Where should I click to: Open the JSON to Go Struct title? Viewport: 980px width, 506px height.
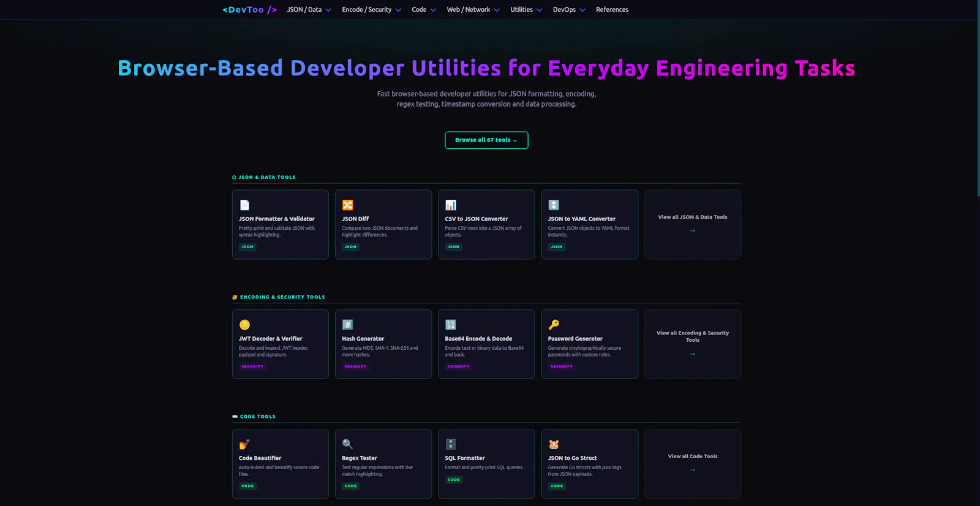[x=573, y=458]
